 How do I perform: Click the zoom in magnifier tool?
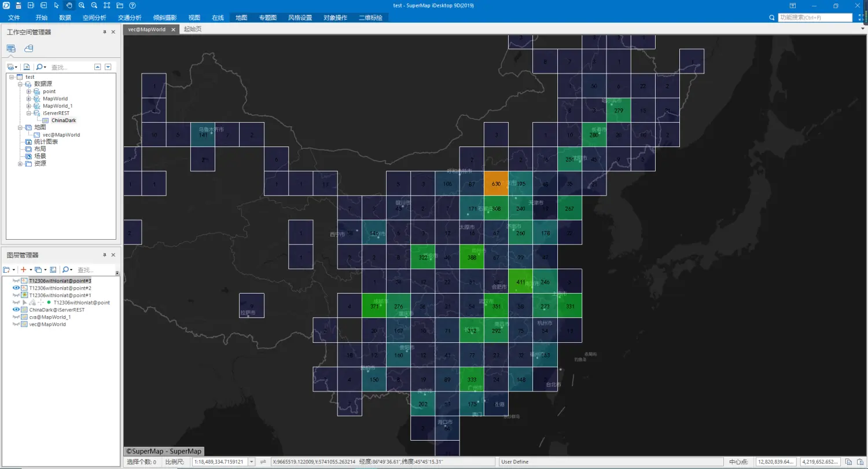[x=82, y=5]
